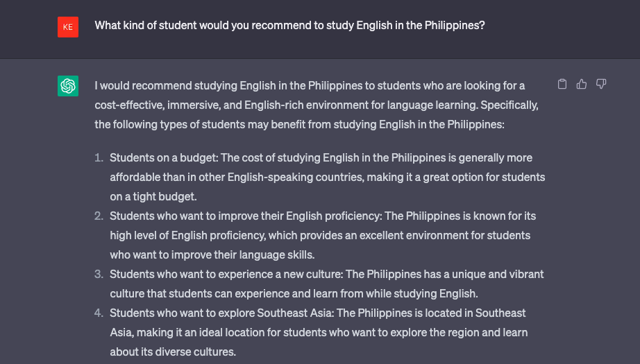Click the green ChatGPT logo avatar
Screen dimensions: 640x364
68,86
